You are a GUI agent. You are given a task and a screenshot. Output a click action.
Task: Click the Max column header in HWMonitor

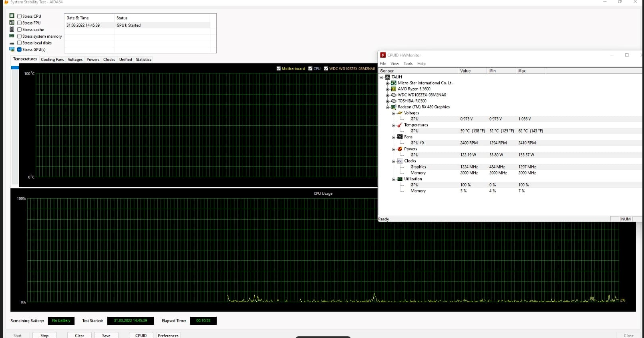(530, 71)
